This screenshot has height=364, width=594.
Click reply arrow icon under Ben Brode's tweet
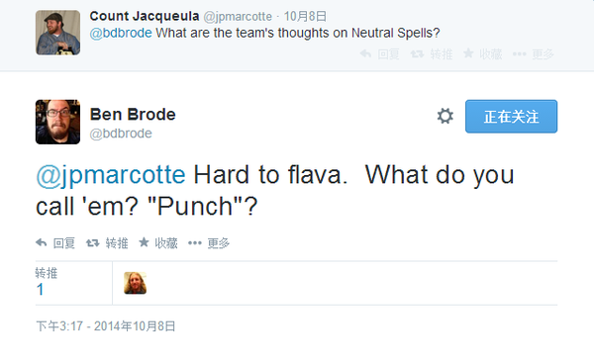[42, 242]
